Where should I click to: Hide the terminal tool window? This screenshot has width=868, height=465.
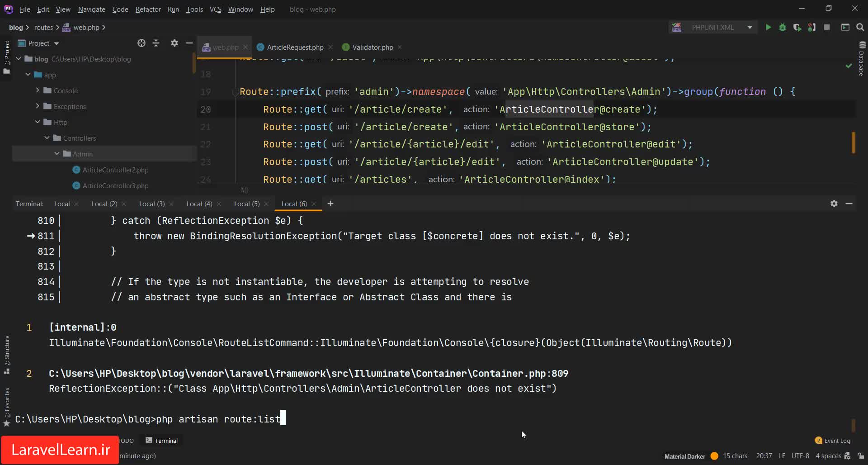849,204
